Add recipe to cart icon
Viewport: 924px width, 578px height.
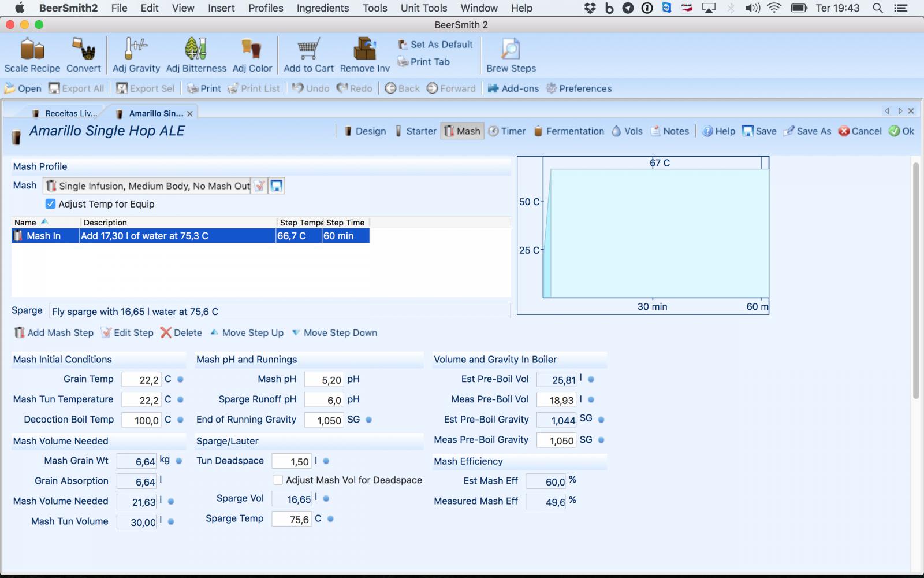click(x=308, y=55)
